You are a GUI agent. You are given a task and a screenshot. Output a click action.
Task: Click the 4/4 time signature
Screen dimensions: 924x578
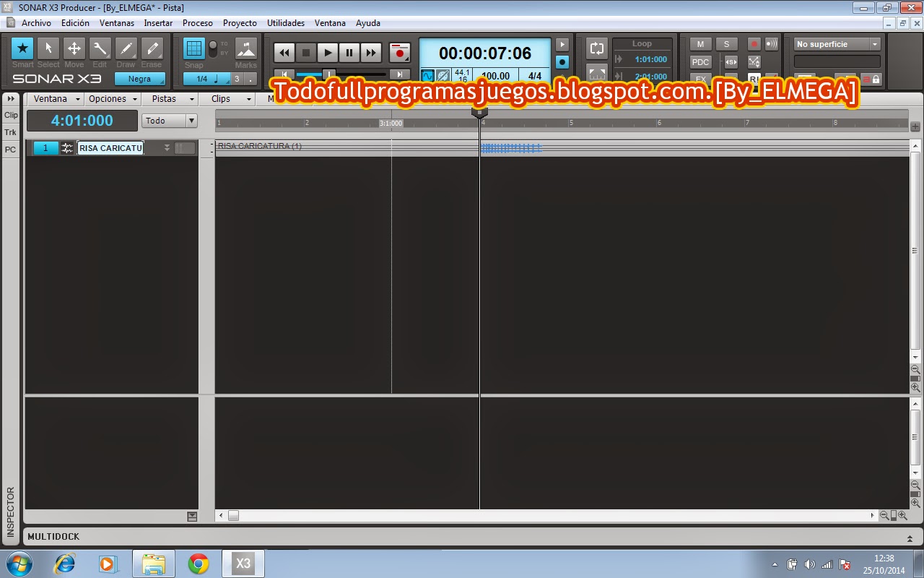pyautogui.click(x=534, y=75)
